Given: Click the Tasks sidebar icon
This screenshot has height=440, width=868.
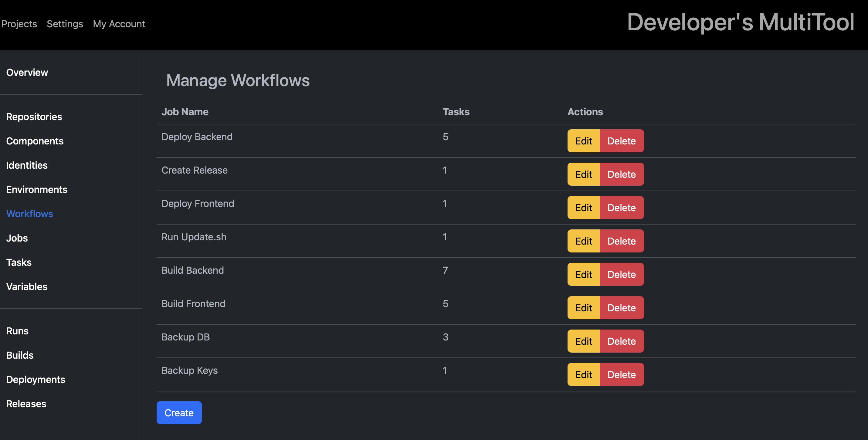Looking at the screenshot, I should coord(19,262).
